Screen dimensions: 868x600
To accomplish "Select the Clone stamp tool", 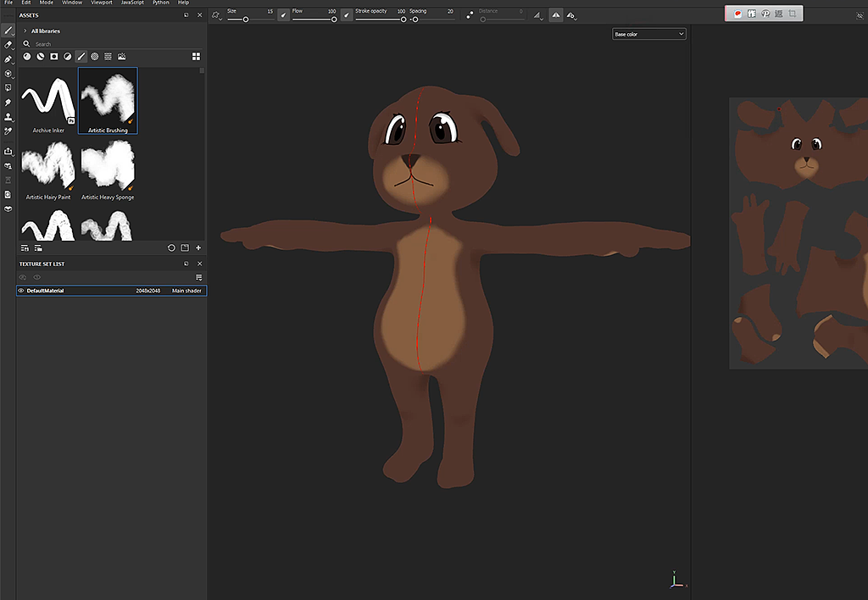I will 8,117.
